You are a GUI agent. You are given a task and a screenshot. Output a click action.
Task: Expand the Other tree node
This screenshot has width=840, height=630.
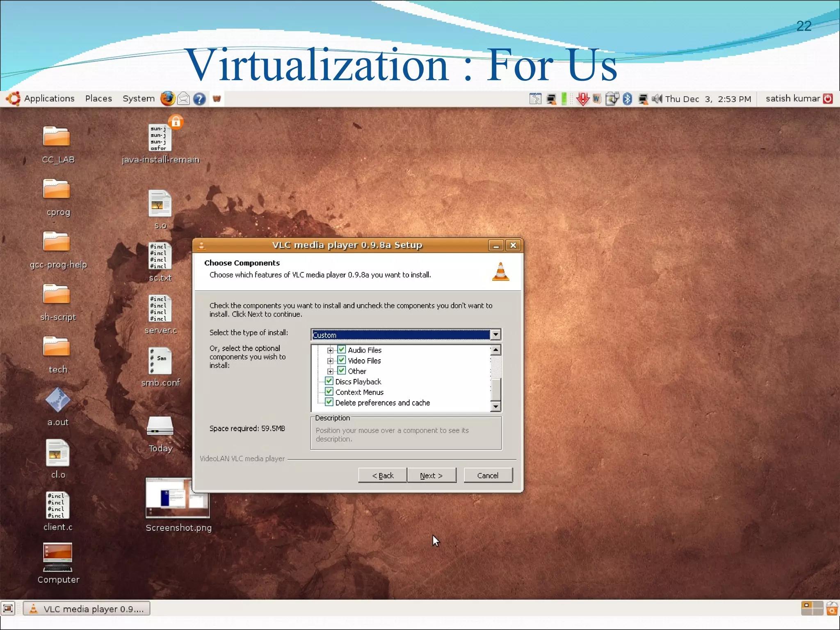tap(330, 372)
